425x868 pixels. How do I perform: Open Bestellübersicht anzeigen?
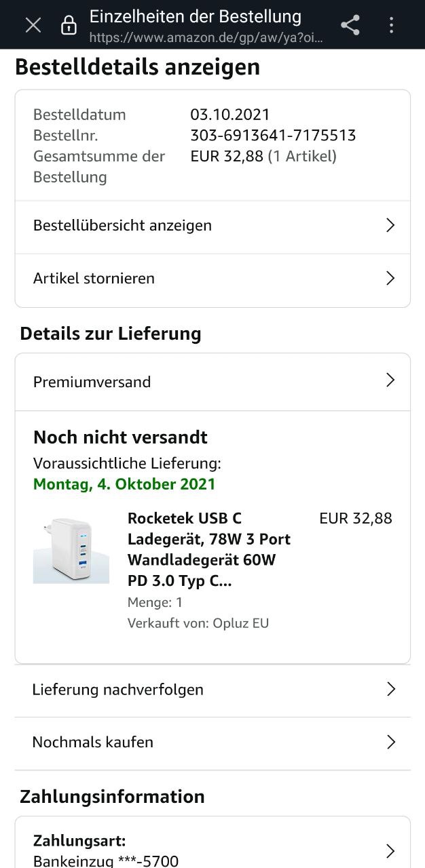pyautogui.click(x=212, y=225)
